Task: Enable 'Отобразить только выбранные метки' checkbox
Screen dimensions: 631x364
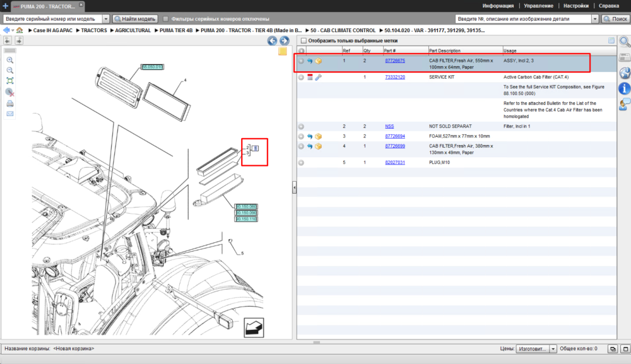Action: [x=304, y=40]
